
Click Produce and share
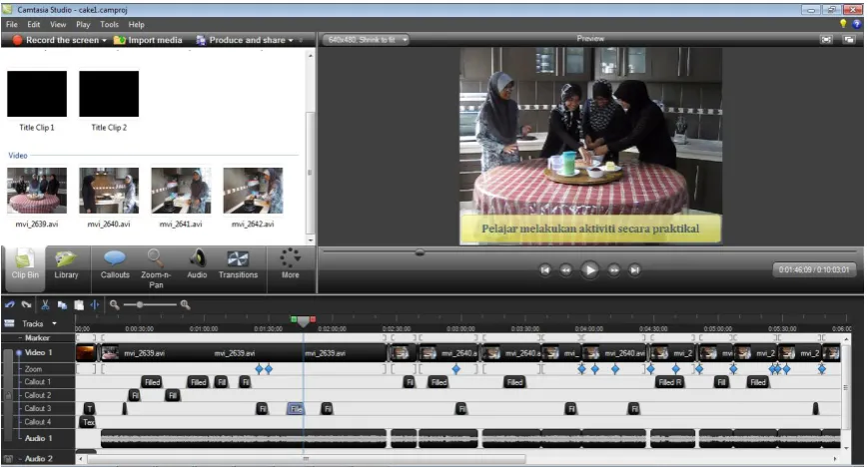(x=241, y=40)
